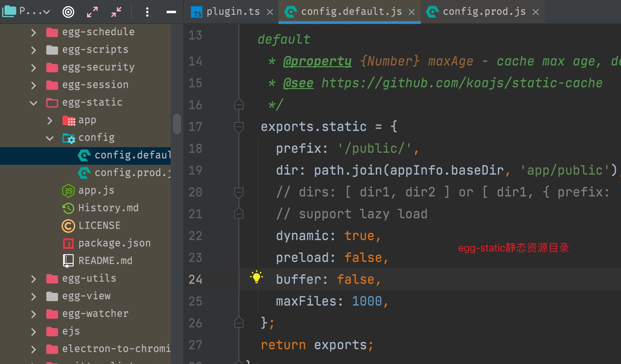The width and height of the screenshot is (621, 364).
Task: Expand the app folder
Action: pyautogui.click(x=50, y=120)
